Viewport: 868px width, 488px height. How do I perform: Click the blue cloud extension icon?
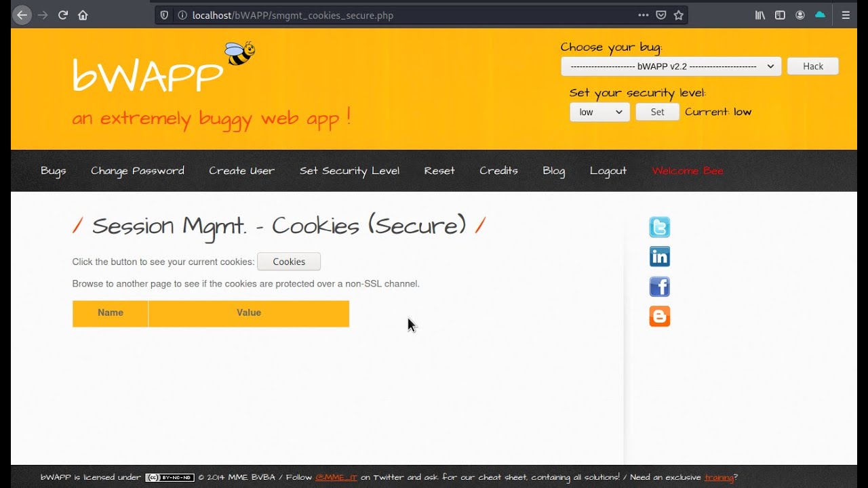coord(820,15)
